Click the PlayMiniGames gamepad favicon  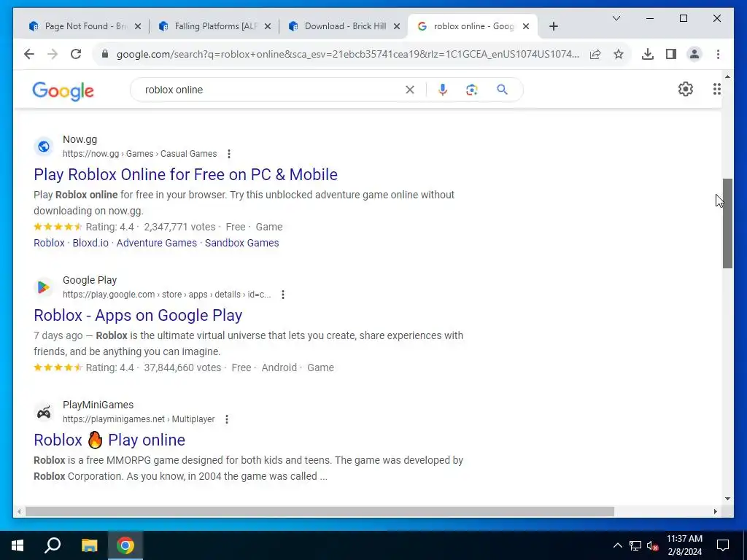click(x=43, y=412)
